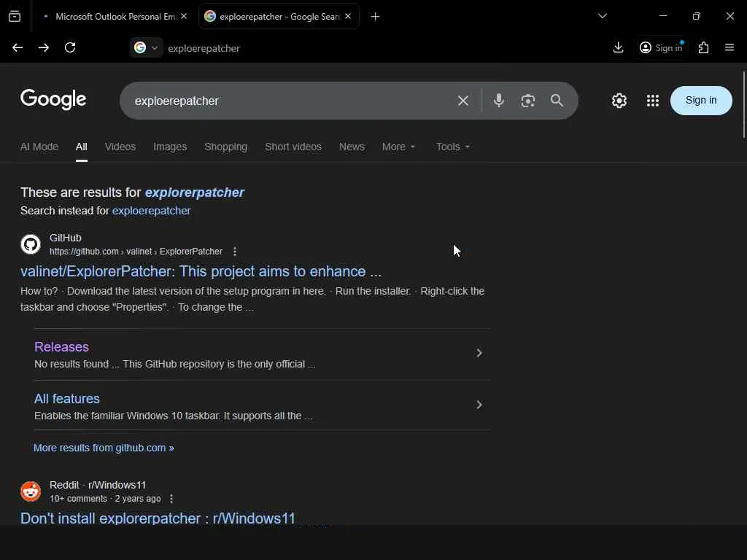The width and height of the screenshot is (747, 560).
Task: Open three-dot menu for GitHub result
Action: point(234,252)
